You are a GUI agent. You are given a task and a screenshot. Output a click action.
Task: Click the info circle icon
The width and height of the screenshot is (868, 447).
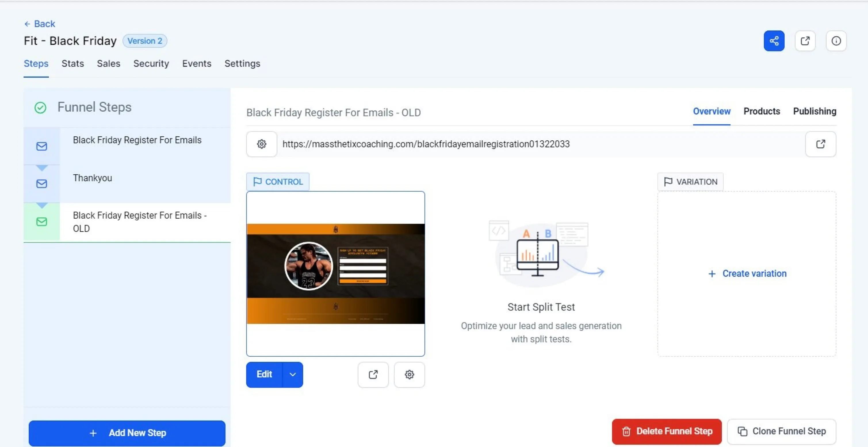836,41
